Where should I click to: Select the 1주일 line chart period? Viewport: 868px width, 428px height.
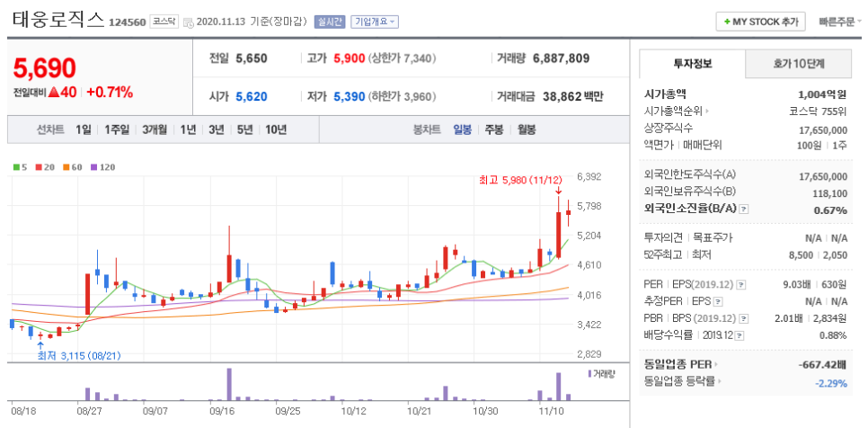116,130
